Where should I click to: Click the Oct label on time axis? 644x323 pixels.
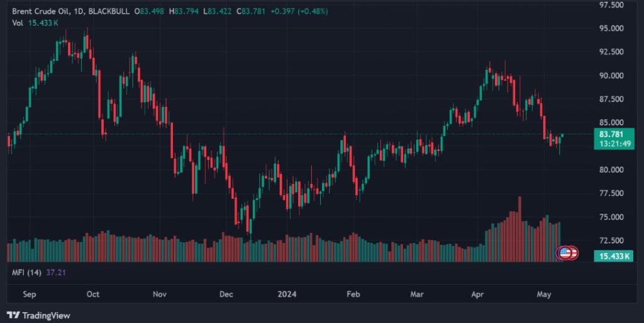93,294
